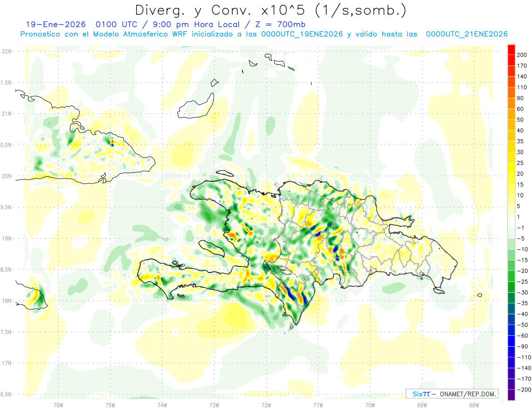Click the color bar value '-20'

pos(522,271)
